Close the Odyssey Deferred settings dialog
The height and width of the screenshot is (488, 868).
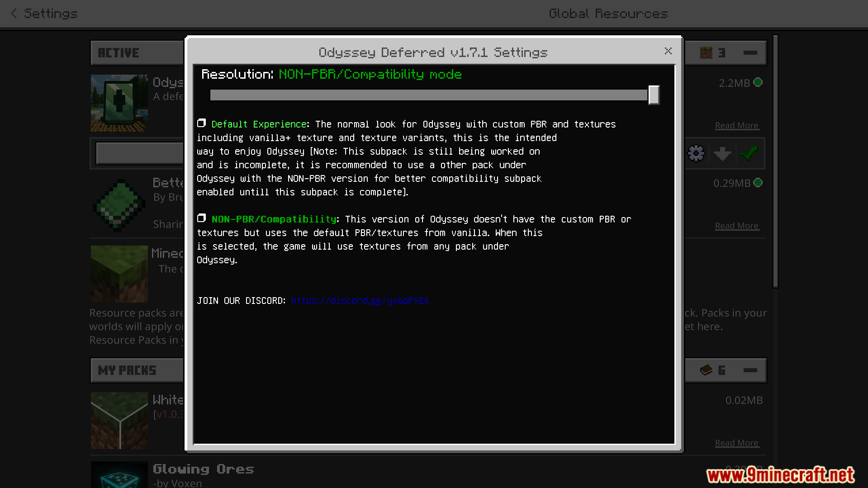tap(668, 51)
